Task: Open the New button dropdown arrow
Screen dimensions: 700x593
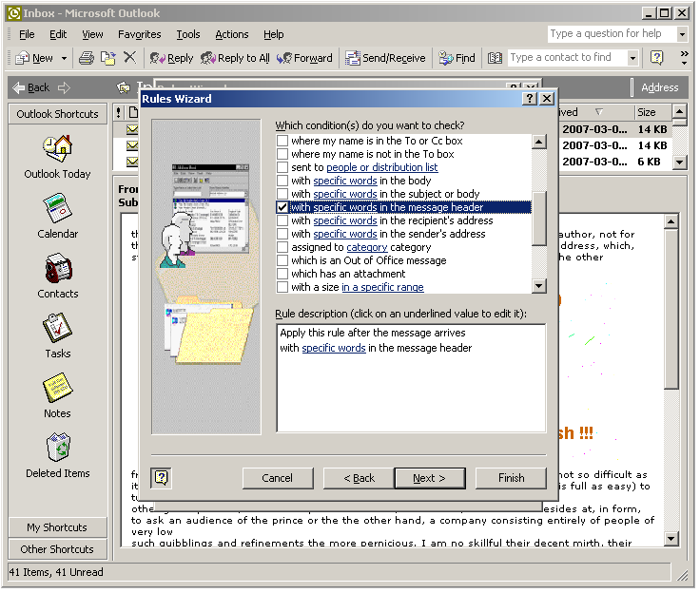Action: [65, 59]
